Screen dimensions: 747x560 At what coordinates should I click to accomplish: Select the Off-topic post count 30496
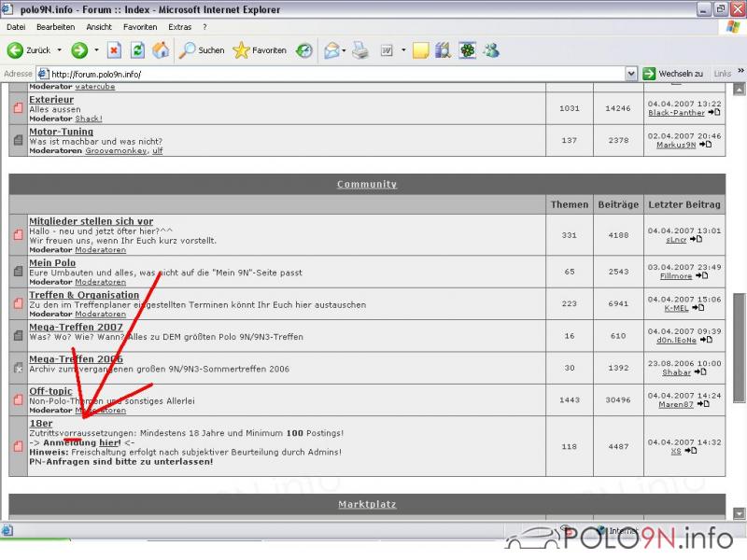[x=618, y=400]
